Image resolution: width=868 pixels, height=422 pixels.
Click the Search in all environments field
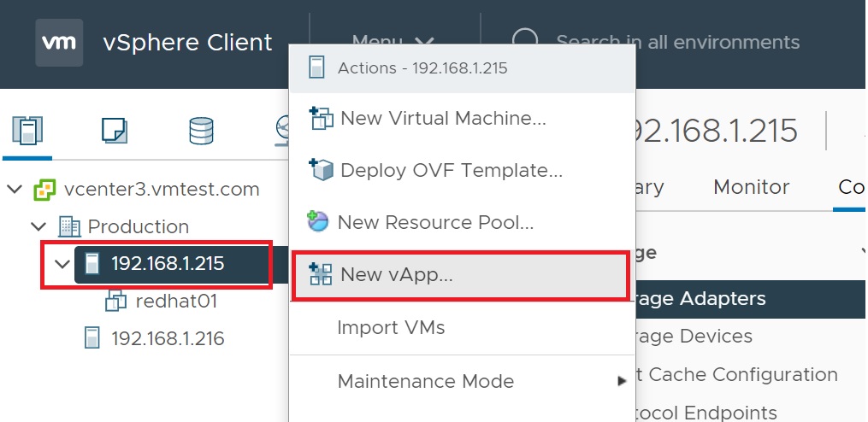coord(677,42)
